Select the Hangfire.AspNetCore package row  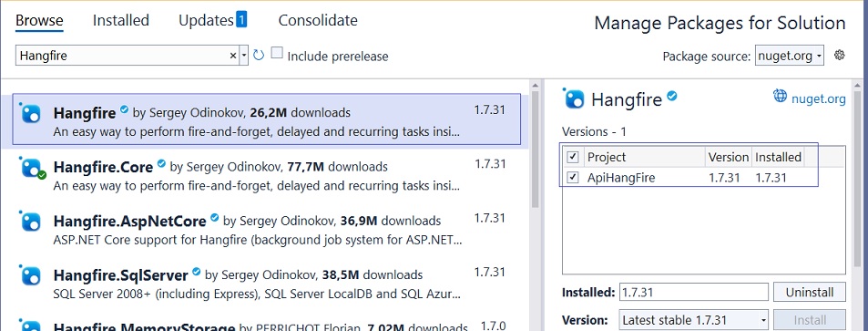265,230
